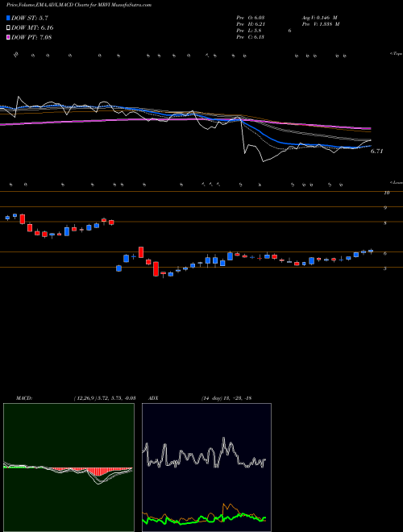Select the 'DOW ST: 5.7' legend label
The image size is (403, 532).
coord(30,19)
